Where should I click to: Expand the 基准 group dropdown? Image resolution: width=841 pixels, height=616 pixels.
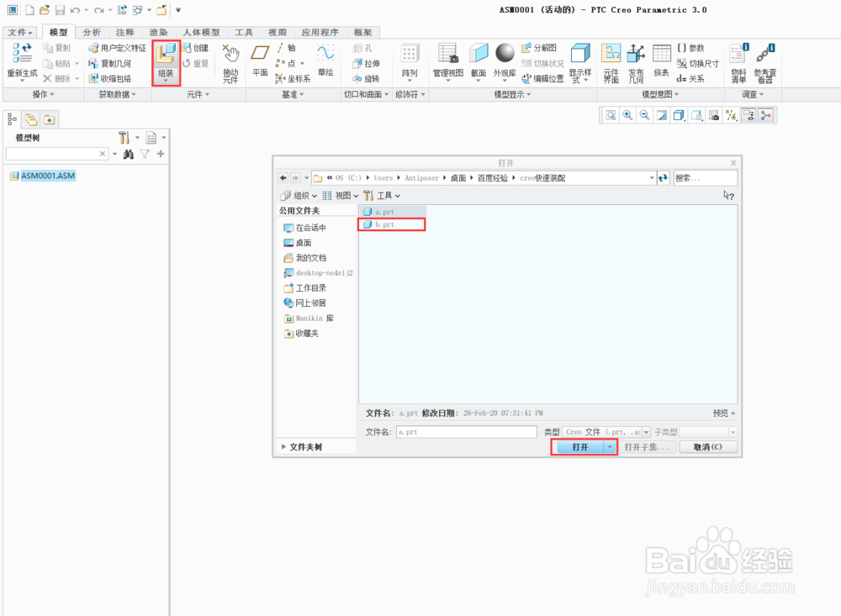[x=293, y=94]
